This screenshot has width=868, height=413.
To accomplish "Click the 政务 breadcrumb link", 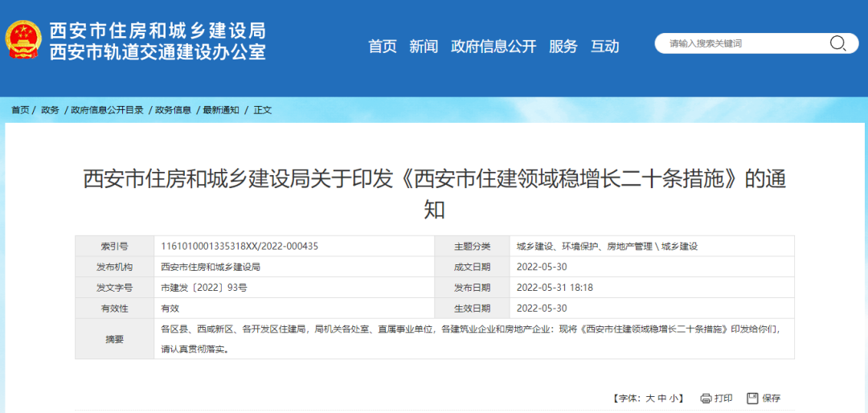I will [50, 110].
